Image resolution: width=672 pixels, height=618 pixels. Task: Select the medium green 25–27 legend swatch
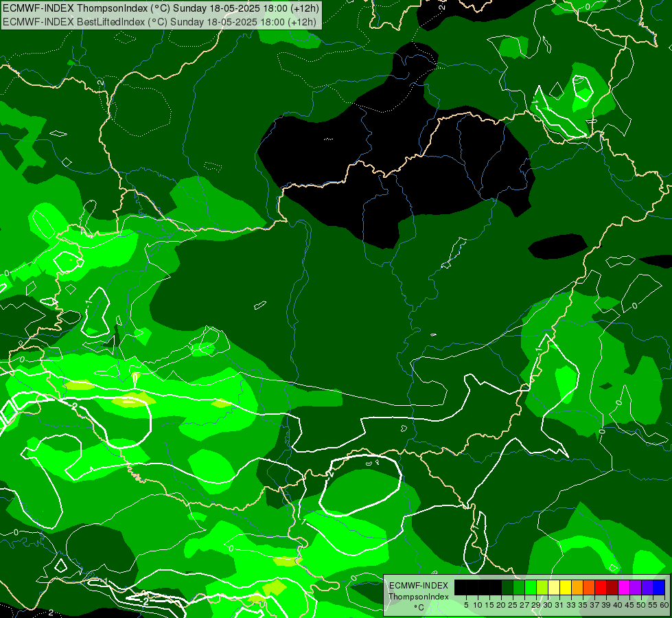click(x=519, y=588)
